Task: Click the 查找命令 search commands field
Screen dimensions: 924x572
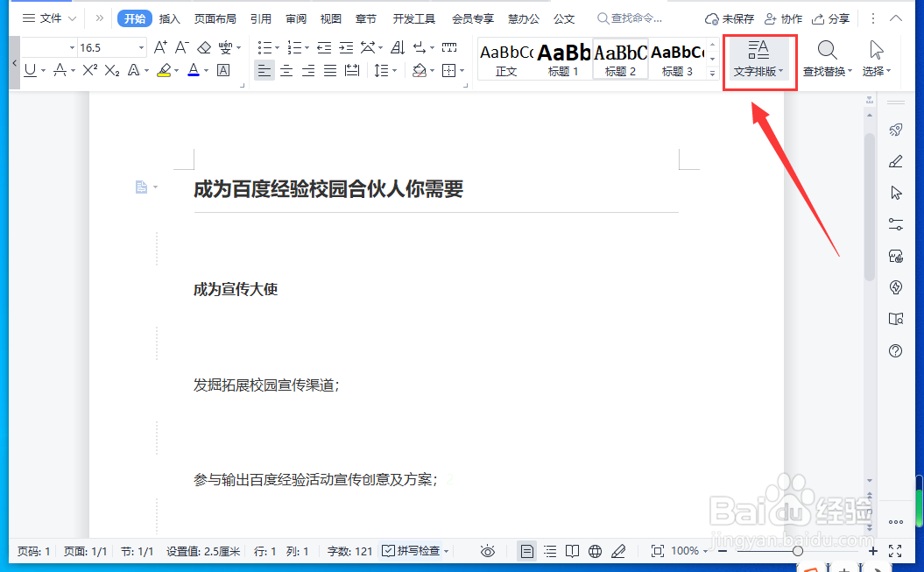Action: point(630,19)
